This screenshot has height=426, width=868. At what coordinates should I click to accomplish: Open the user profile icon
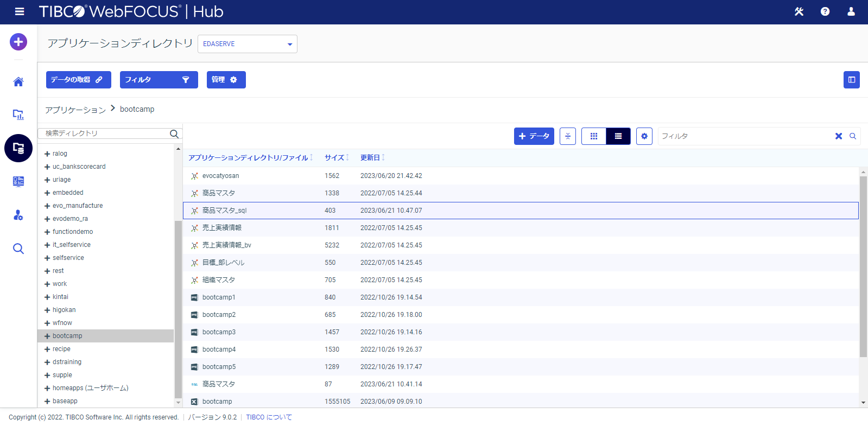851,11
